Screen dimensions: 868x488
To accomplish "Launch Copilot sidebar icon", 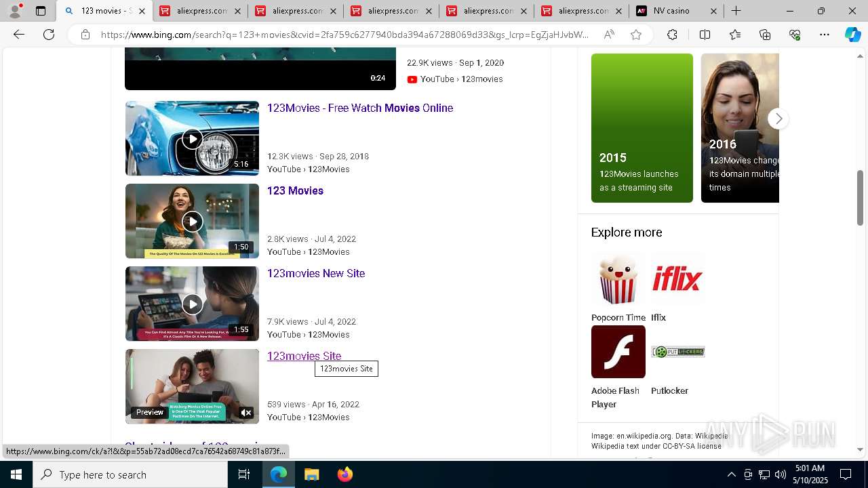I will 852,35.
